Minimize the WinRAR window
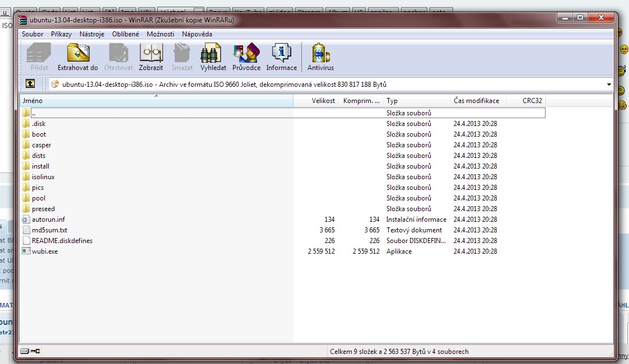 [x=565, y=17]
